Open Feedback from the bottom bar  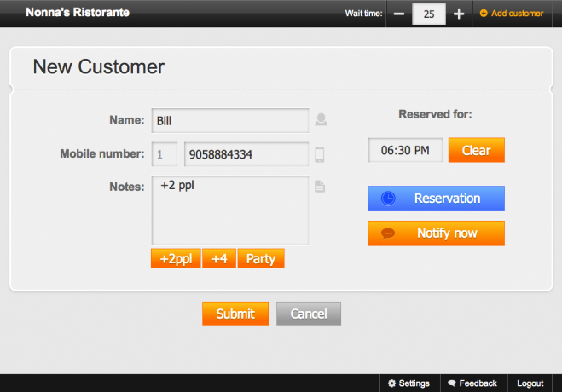click(472, 383)
